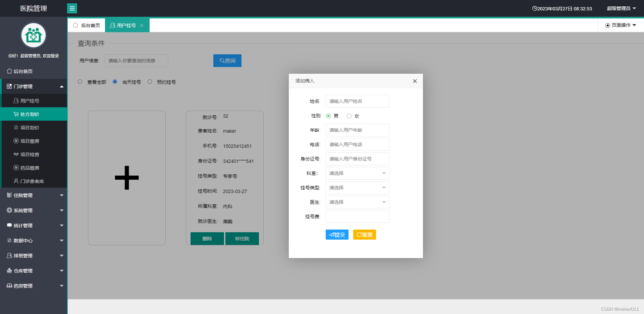Choose 男 gender radio in dialog
The image size is (644, 314).
point(328,116)
